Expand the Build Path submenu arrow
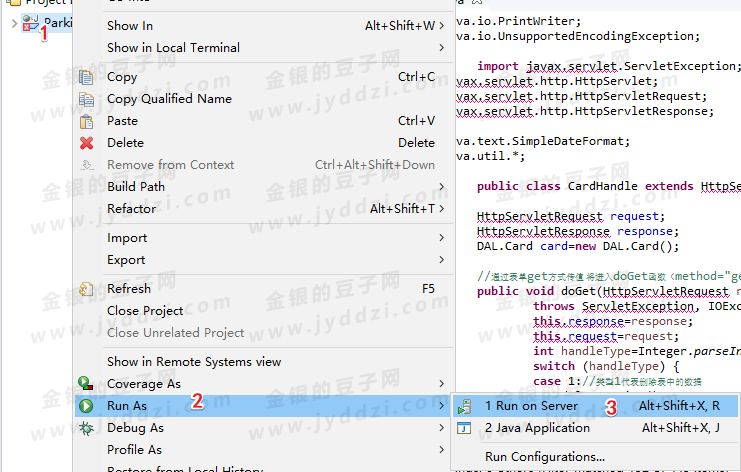Viewport: 741px width, 472px height. coord(442,187)
